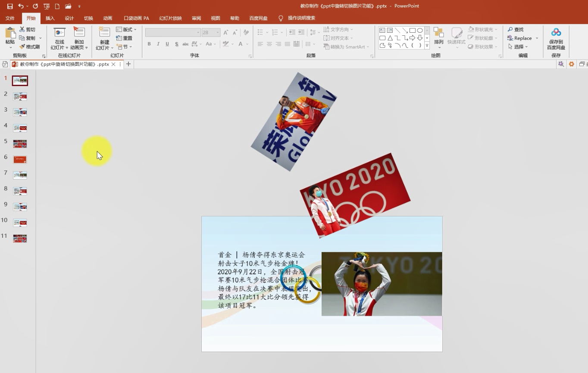Screen dimensions: 588x373
Task: Open the 在线幻灯片 button
Action: pyautogui.click(x=59, y=39)
